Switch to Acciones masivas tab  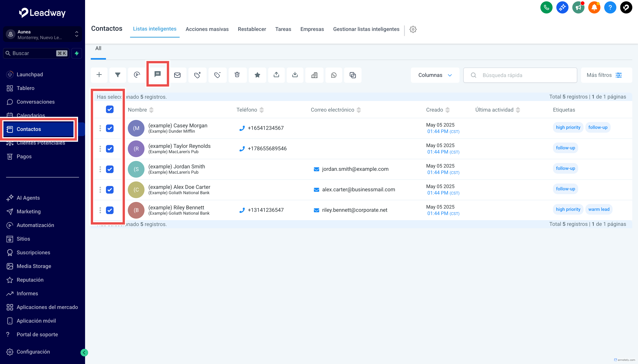(207, 29)
